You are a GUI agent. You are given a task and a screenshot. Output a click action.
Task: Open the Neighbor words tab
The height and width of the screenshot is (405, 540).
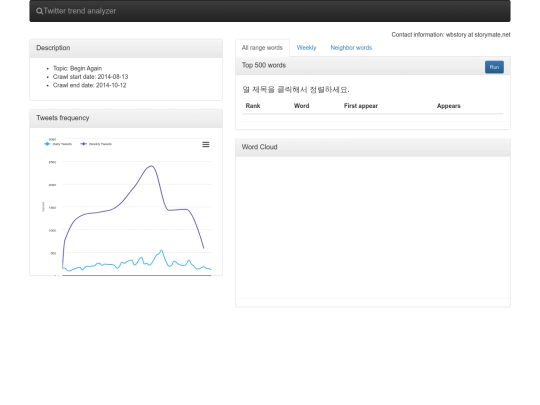pyautogui.click(x=351, y=48)
